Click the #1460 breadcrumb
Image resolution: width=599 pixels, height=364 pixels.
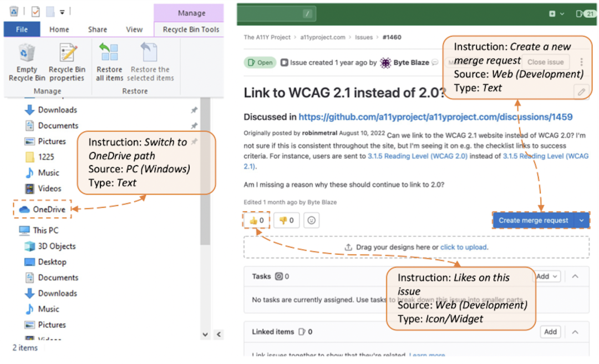[392, 37]
